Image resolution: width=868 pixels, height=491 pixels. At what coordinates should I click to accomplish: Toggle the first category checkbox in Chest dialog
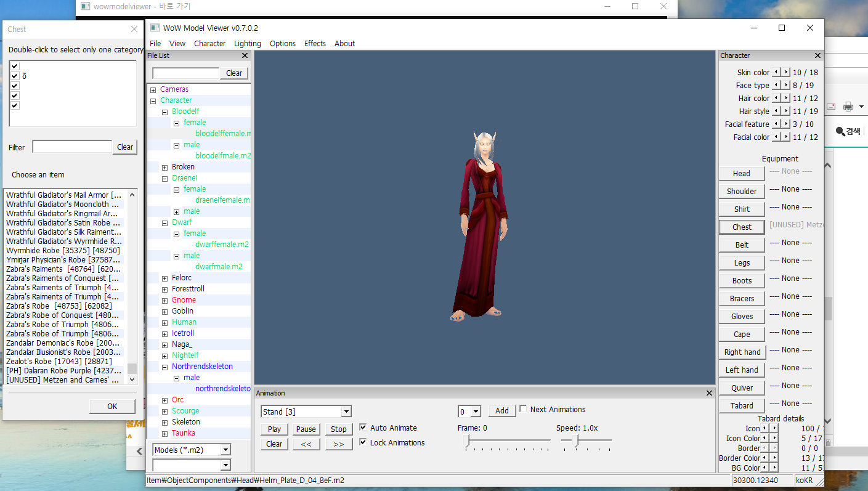[x=15, y=66]
